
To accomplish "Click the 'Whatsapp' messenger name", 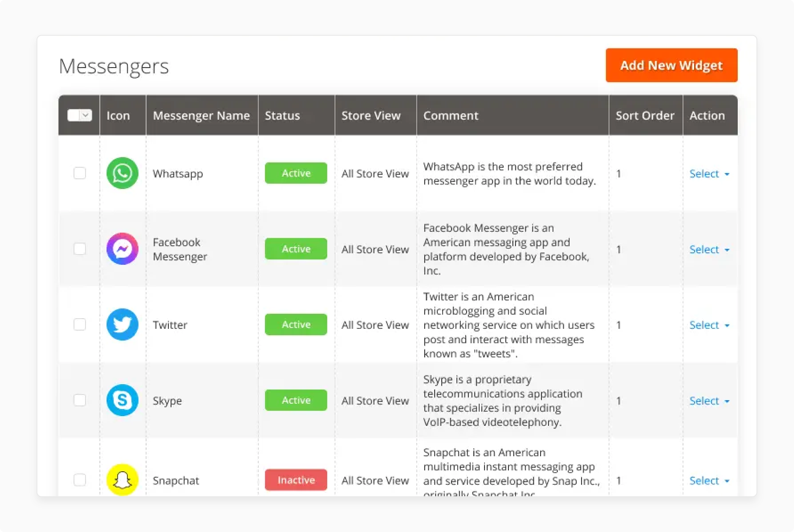I will pos(178,174).
